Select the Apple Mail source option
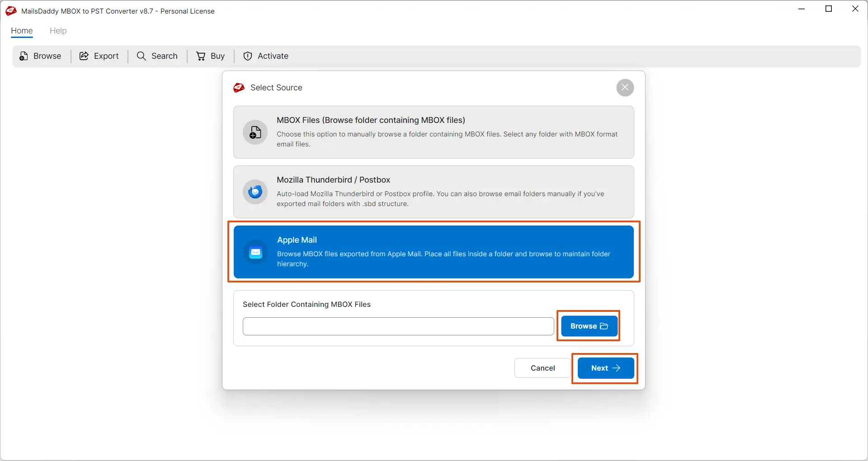 434,252
